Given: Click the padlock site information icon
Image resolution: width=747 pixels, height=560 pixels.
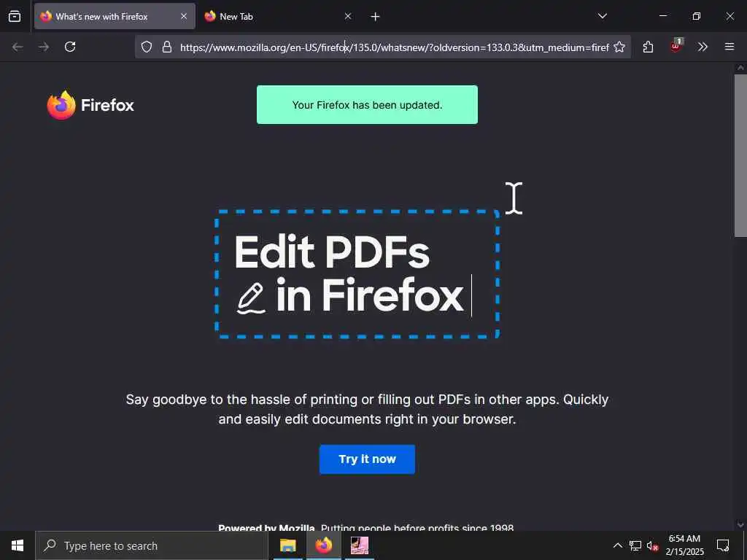Looking at the screenshot, I should point(167,47).
